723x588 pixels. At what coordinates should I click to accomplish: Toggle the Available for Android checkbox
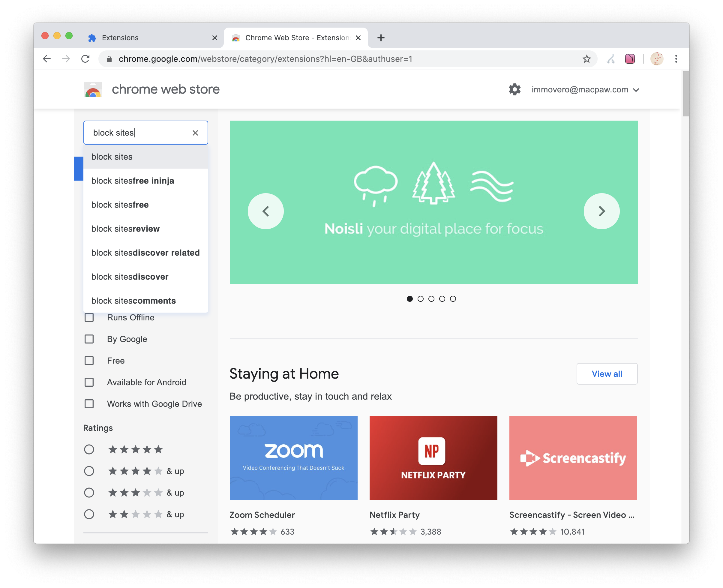point(89,382)
